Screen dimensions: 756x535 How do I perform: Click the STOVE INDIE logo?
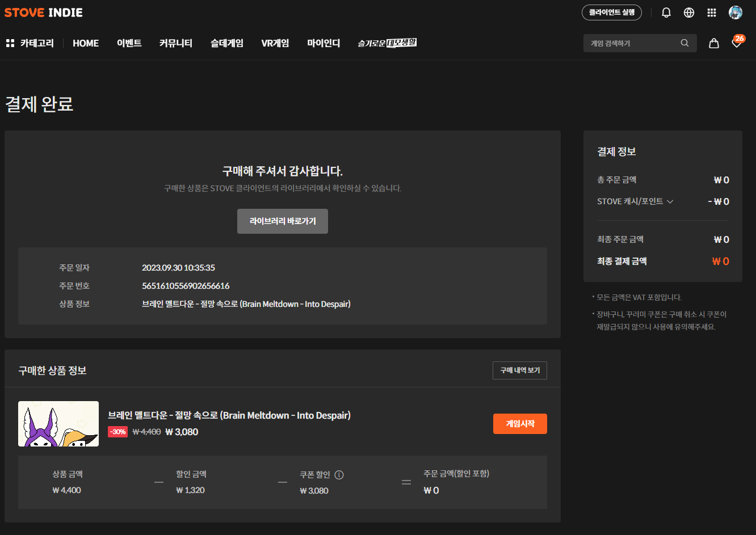click(44, 12)
